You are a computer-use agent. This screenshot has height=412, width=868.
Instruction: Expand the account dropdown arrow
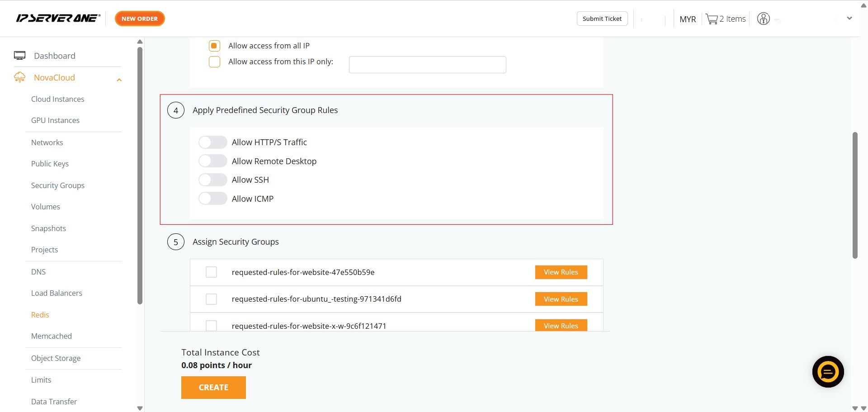[x=849, y=19]
